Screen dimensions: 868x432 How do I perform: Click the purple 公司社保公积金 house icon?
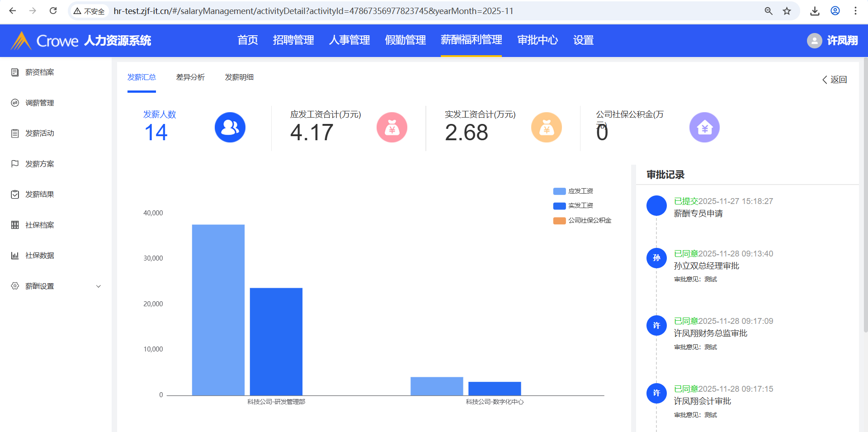tap(704, 128)
